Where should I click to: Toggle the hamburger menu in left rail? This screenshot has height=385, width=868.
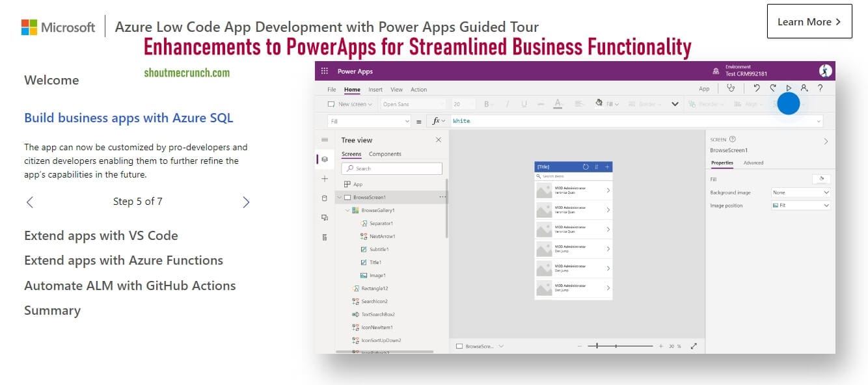click(x=325, y=140)
